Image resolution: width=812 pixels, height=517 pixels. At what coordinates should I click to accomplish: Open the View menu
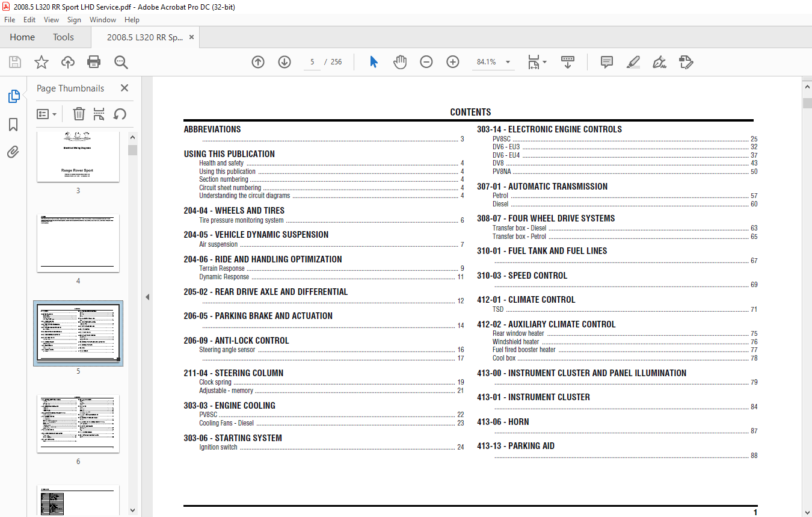(x=51, y=20)
